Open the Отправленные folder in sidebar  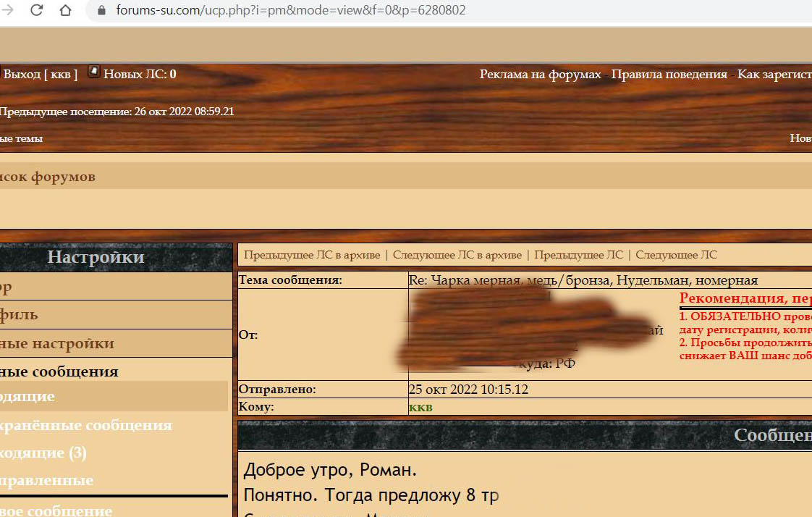pos(46,480)
